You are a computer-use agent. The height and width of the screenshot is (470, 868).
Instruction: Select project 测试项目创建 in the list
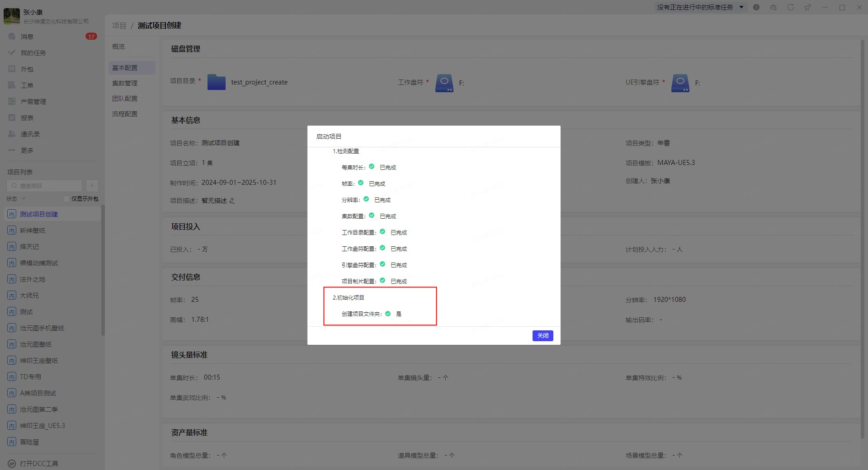point(52,214)
